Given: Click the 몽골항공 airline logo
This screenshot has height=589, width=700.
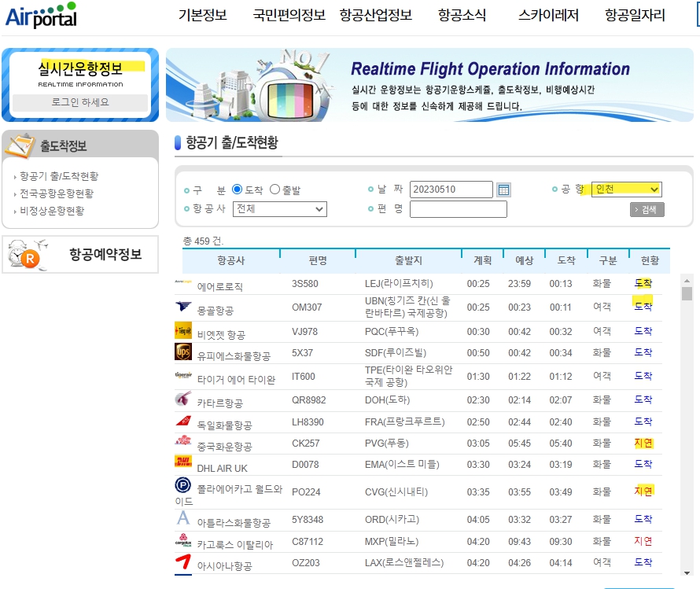Looking at the screenshot, I should pyautogui.click(x=182, y=307).
